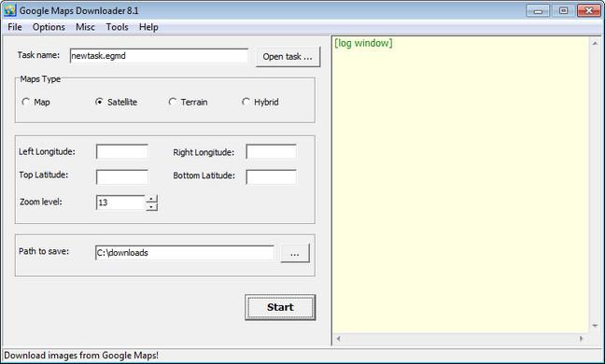
Task: Open the File menu
Action: click(x=15, y=27)
